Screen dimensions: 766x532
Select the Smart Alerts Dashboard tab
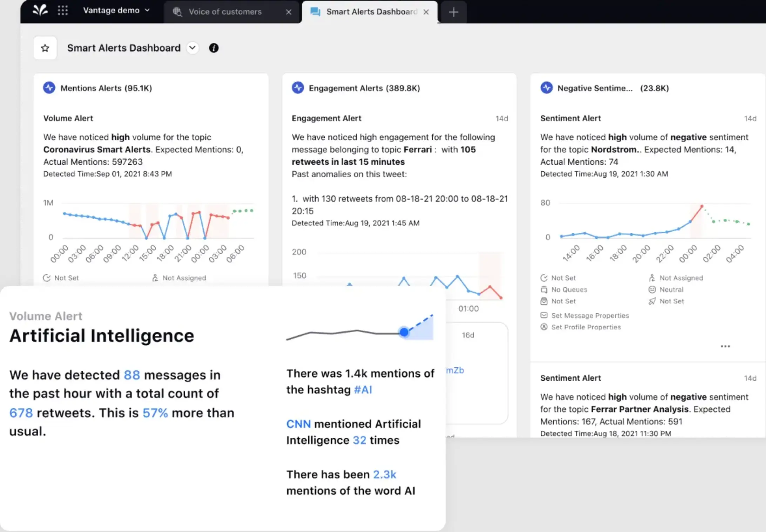(x=371, y=12)
